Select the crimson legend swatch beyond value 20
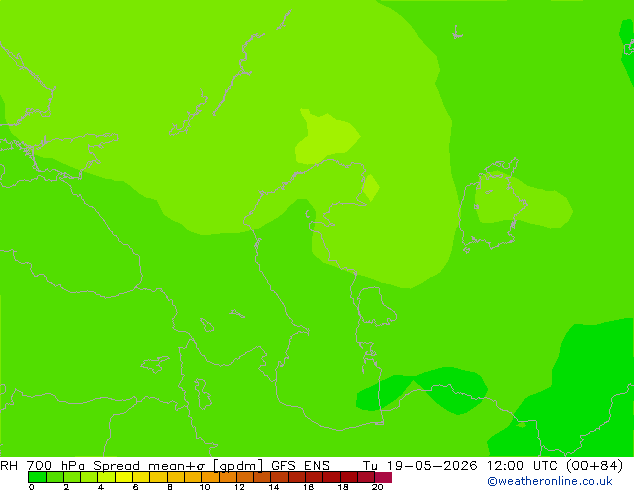 [x=383, y=477]
